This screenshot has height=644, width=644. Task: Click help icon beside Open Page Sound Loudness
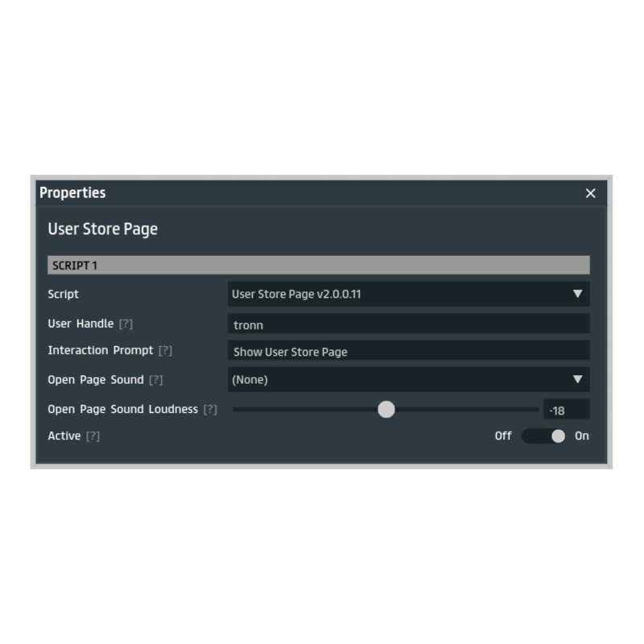click(x=210, y=410)
